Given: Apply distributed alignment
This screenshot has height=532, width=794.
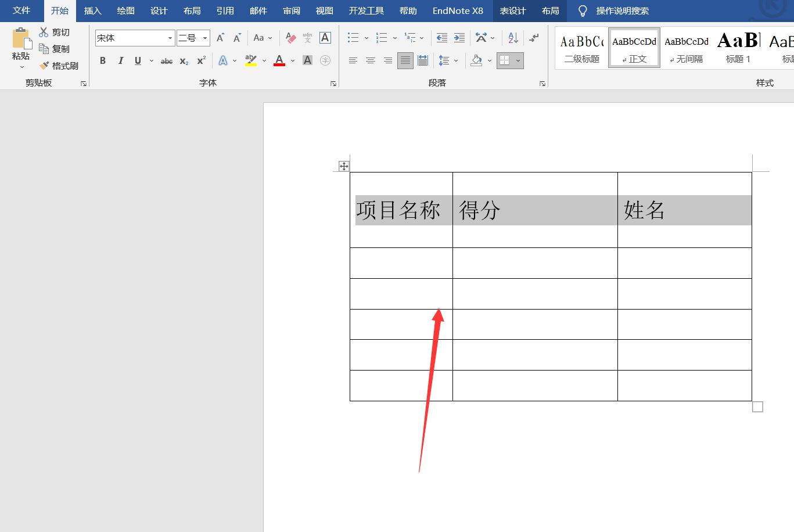Looking at the screenshot, I should tap(423, 60).
